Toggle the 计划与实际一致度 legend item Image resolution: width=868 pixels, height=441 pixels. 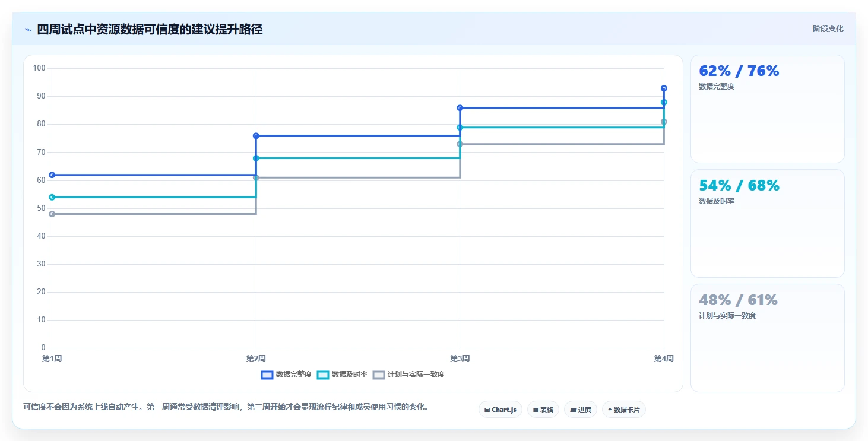[x=408, y=375]
